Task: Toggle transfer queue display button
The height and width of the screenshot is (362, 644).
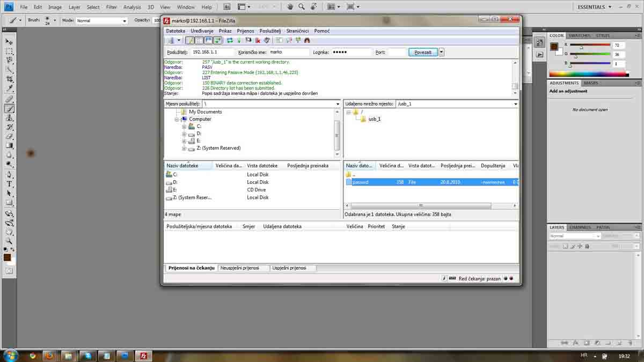Action: pyautogui.click(x=217, y=40)
